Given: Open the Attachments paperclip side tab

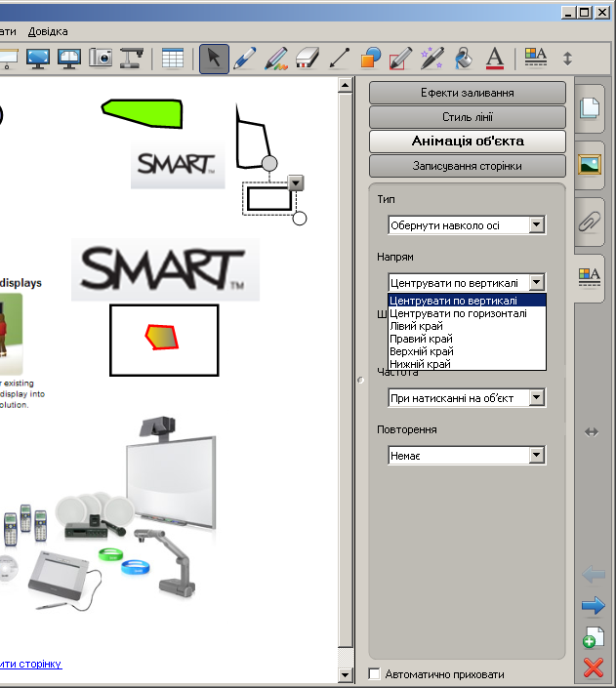Looking at the screenshot, I should [x=590, y=222].
